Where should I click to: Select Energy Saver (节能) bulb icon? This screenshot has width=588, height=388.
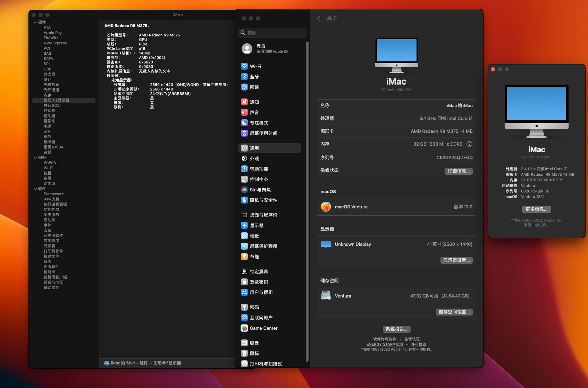(x=244, y=257)
